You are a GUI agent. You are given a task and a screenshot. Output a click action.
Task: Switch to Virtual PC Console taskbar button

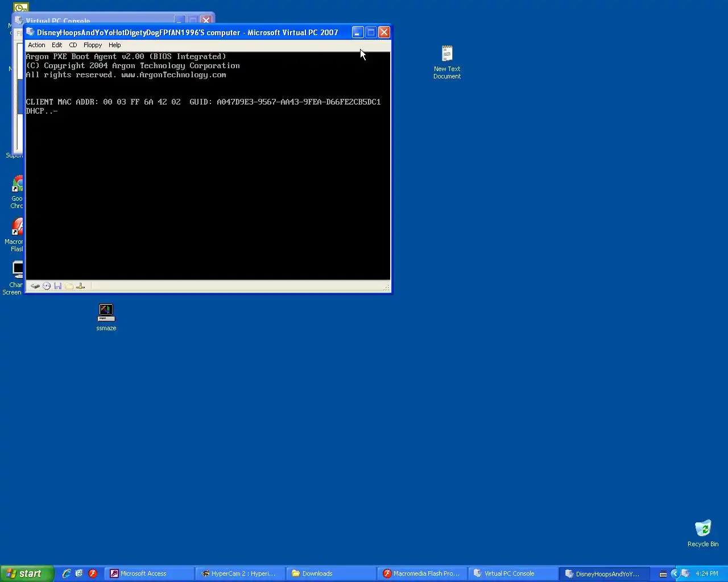(x=514, y=573)
